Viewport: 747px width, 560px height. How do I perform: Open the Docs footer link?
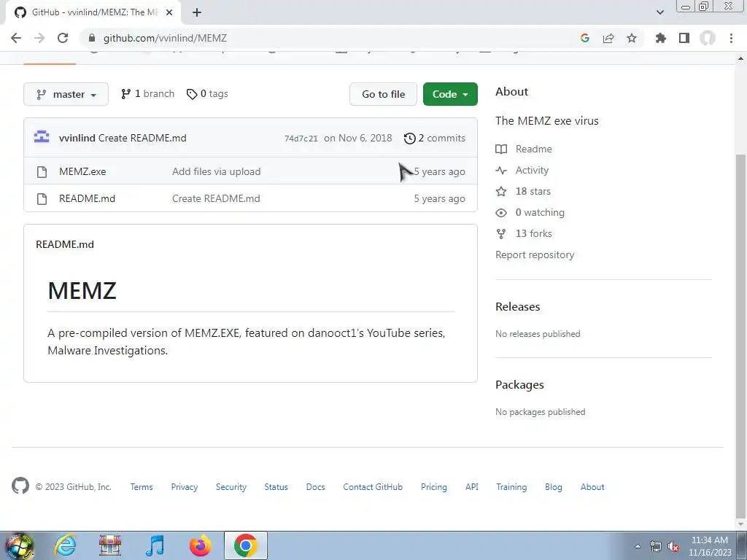[315, 487]
